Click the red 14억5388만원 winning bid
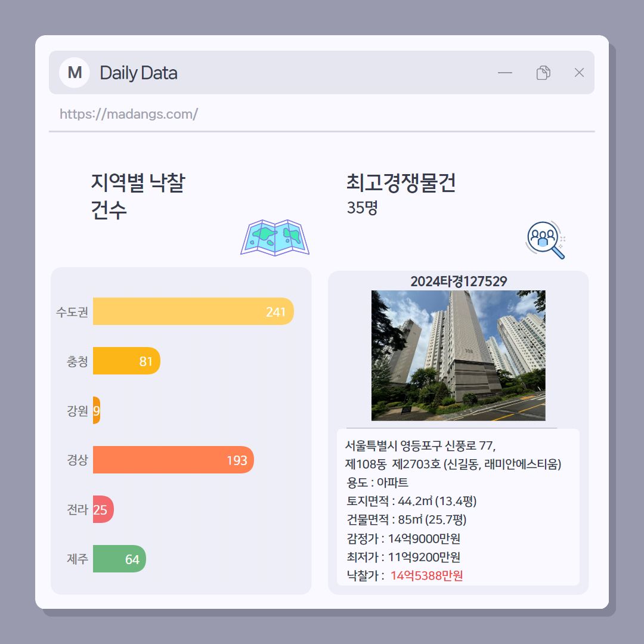Viewport: 644px width, 644px height. point(426,575)
